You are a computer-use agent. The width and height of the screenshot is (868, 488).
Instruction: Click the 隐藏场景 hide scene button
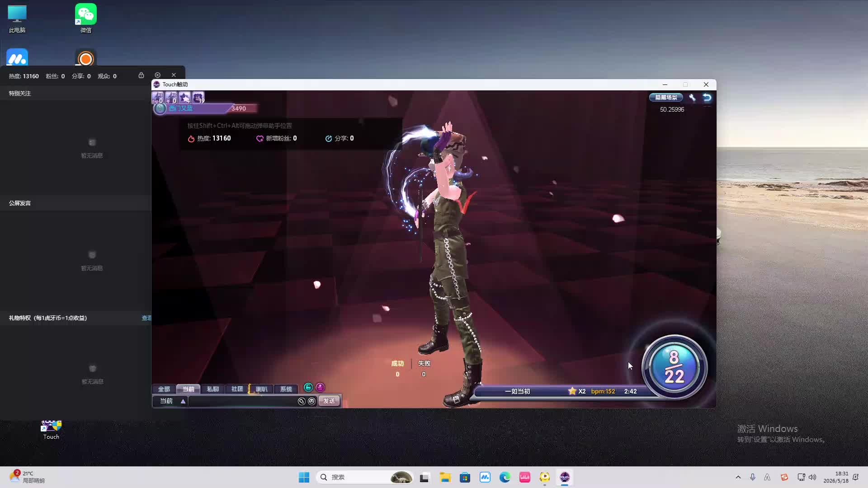pyautogui.click(x=666, y=97)
